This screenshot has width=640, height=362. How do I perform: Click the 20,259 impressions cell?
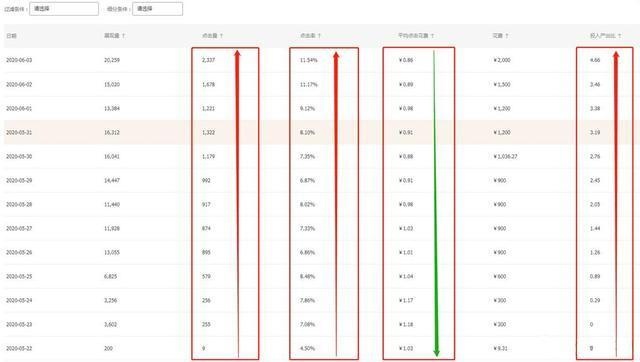112,60
